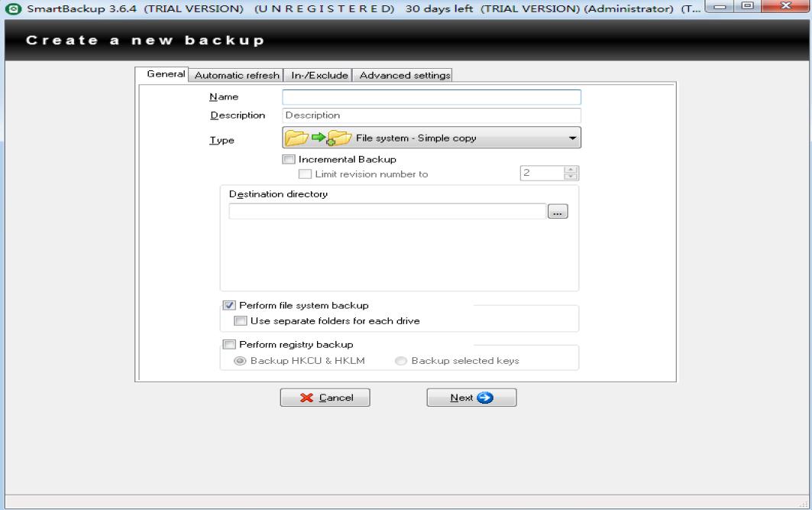The width and height of the screenshot is (812, 510).
Task: Click the Description input field
Action: 432,115
